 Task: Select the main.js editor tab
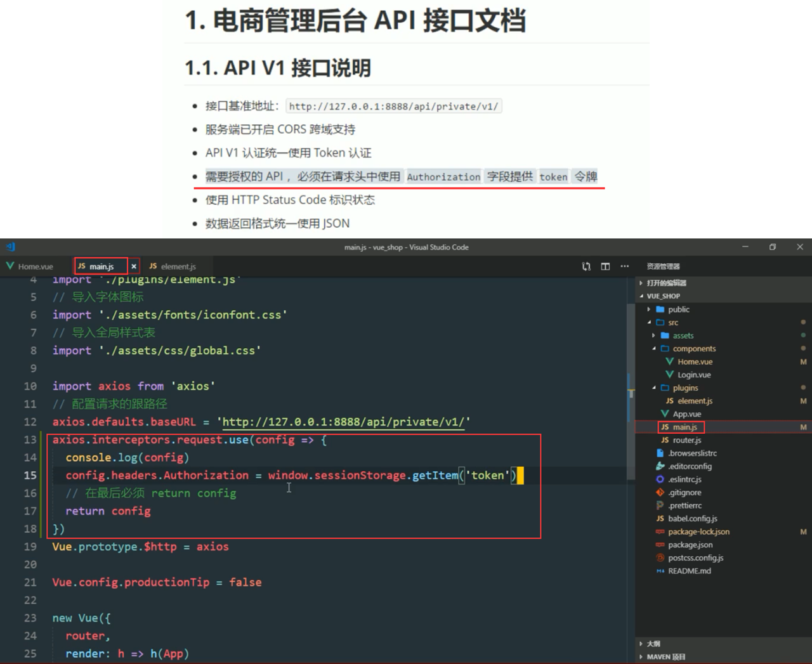pyautogui.click(x=101, y=266)
